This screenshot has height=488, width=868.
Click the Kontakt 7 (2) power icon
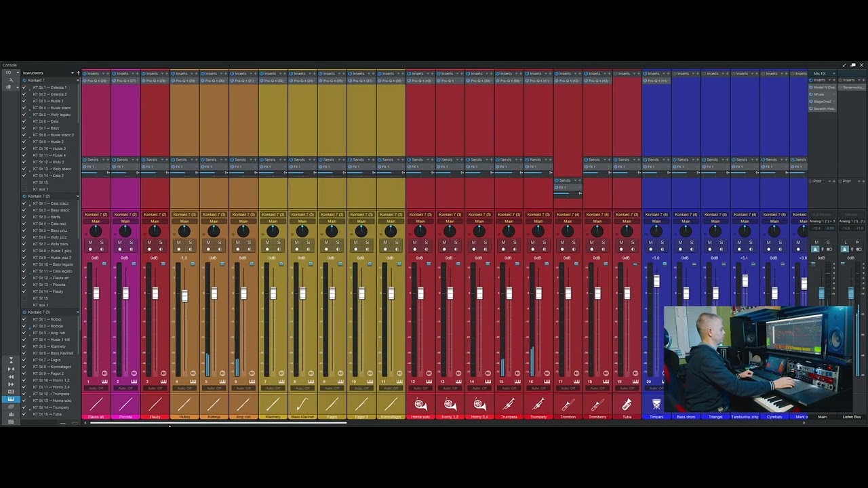pyautogui.click(x=25, y=196)
